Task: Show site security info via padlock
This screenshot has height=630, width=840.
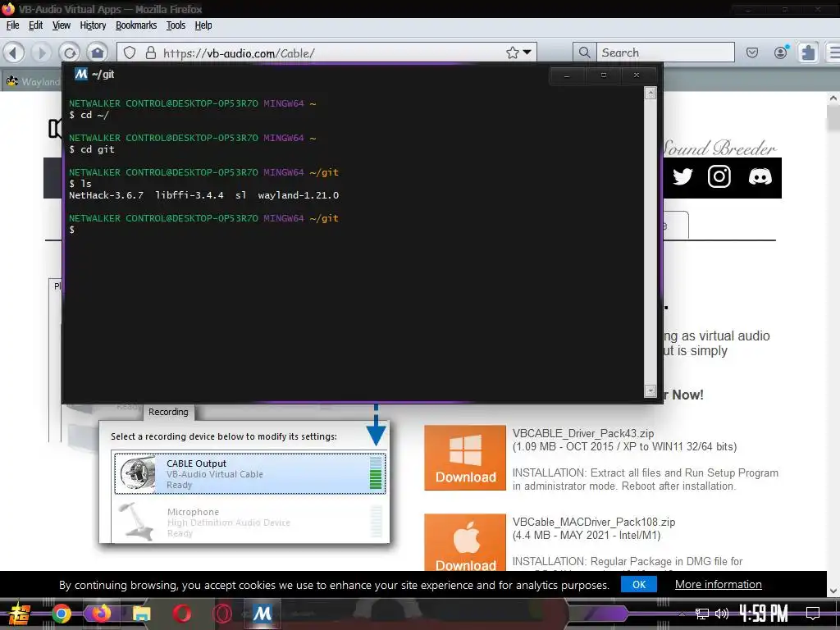Action: [151, 52]
